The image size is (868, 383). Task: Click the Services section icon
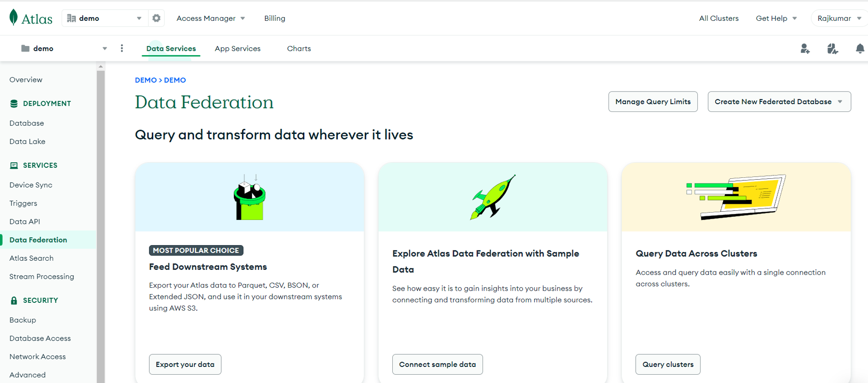click(14, 165)
